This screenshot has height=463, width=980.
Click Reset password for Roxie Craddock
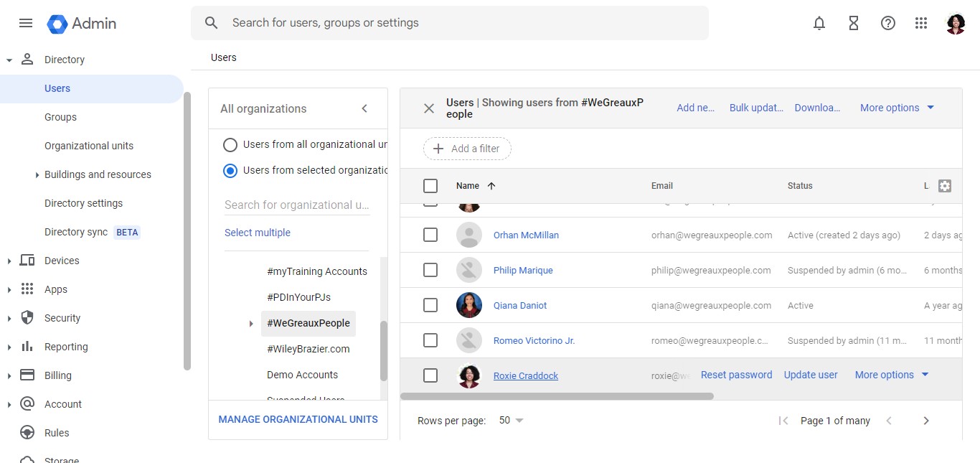[x=736, y=375]
